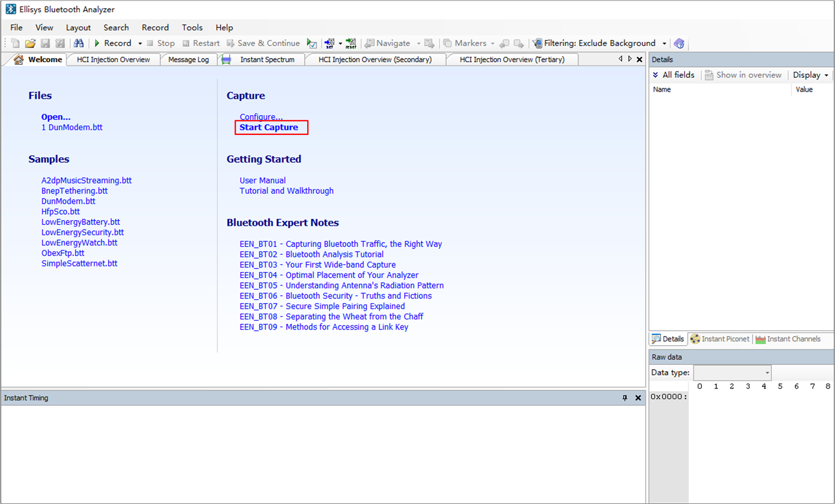Image resolution: width=835 pixels, height=504 pixels.
Task: Click the help icon at toolbar end
Action: pyautogui.click(x=679, y=44)
